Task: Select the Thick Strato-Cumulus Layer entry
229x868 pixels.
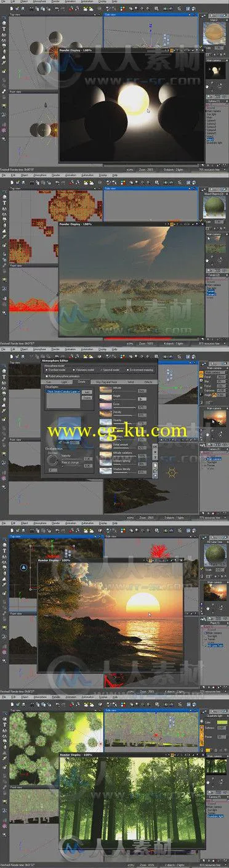Action: tap(63, 391)
